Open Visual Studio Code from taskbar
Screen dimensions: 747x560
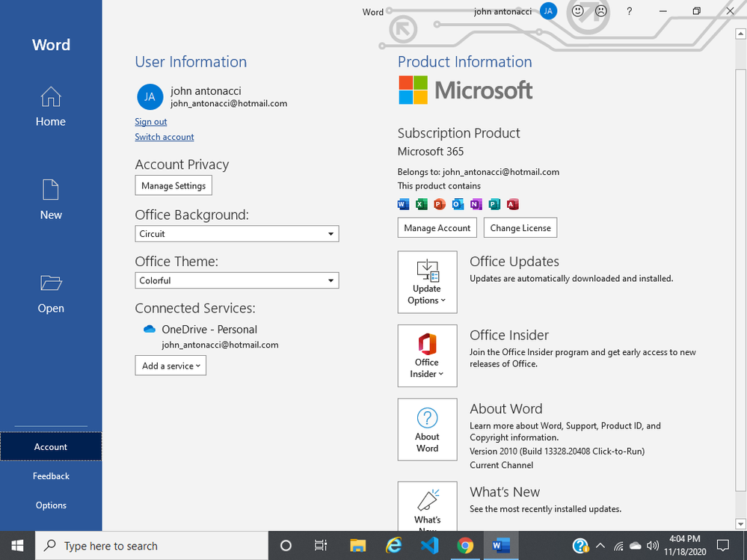click(429, 546)
